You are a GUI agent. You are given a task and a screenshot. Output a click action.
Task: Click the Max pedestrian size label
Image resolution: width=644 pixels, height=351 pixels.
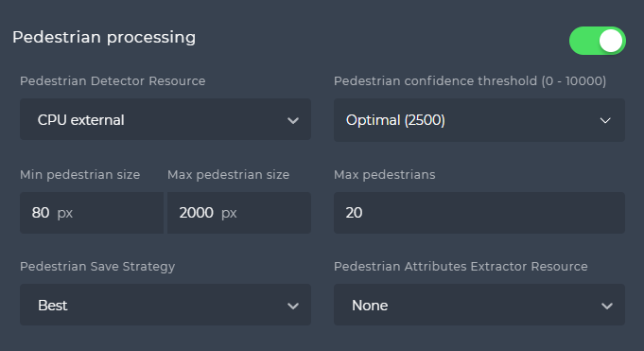228,175
